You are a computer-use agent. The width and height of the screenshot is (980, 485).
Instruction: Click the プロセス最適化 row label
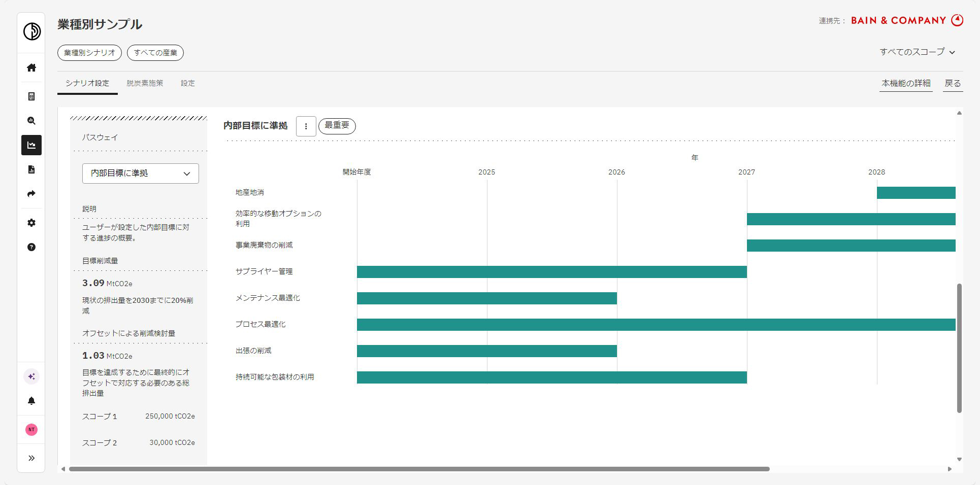pos(260,325)
